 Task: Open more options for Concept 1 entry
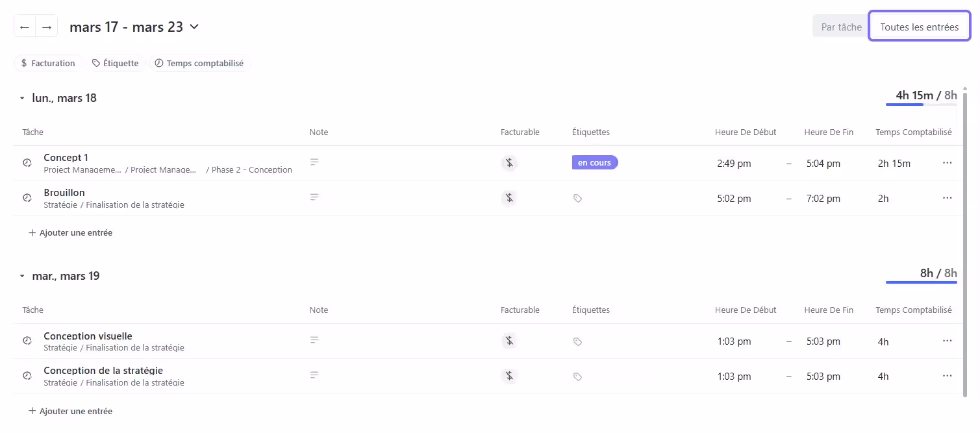tap(947, 163)
